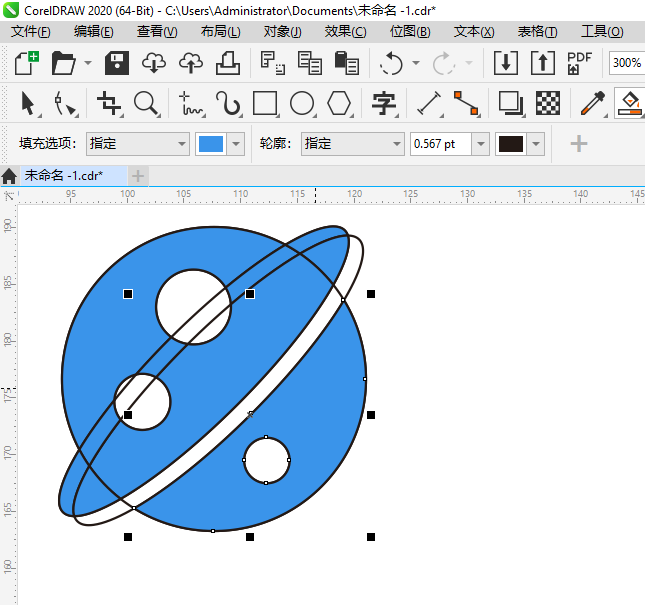Activate the Zoom magnifier tool

(x=147, y=104)
